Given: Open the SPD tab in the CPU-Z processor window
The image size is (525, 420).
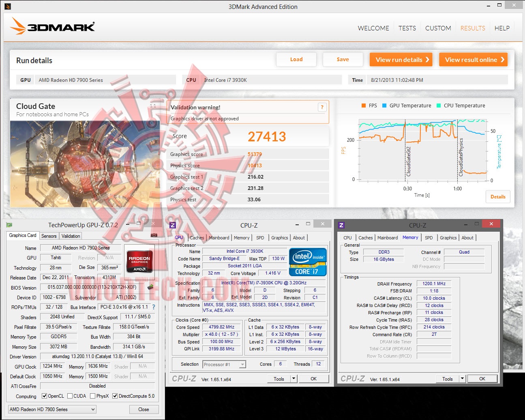Looking at the screenshot, I should click(x=260, y=238).
